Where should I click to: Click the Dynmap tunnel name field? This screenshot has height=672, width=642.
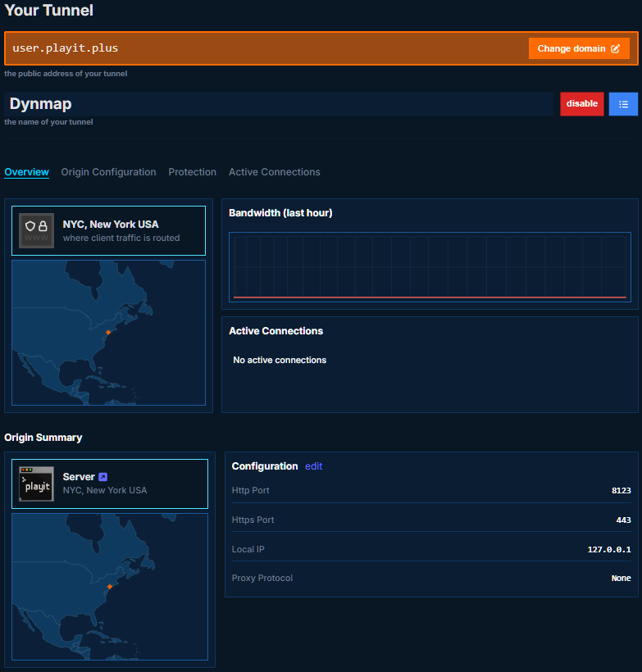[279, 104]
